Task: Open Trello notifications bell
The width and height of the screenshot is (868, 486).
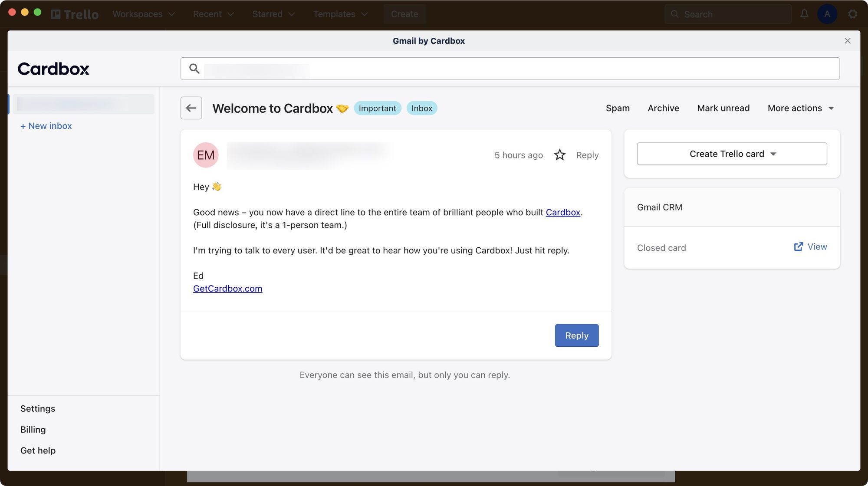Action: pos(804,14)
